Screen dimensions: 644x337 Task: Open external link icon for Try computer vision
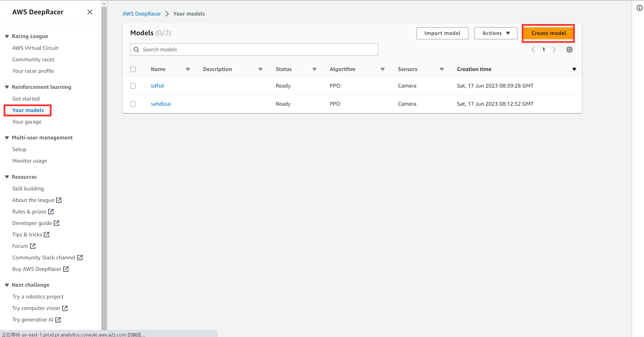coord(65,308)
